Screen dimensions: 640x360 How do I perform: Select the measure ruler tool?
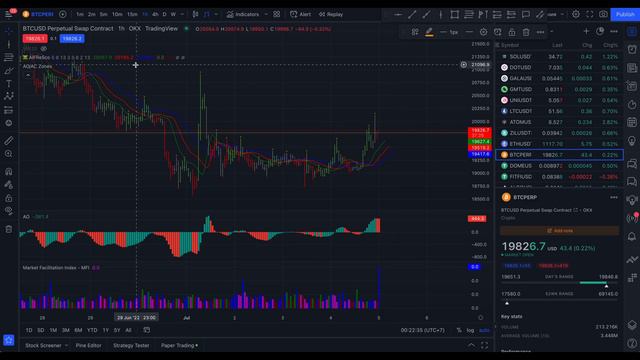pos(9,141)
